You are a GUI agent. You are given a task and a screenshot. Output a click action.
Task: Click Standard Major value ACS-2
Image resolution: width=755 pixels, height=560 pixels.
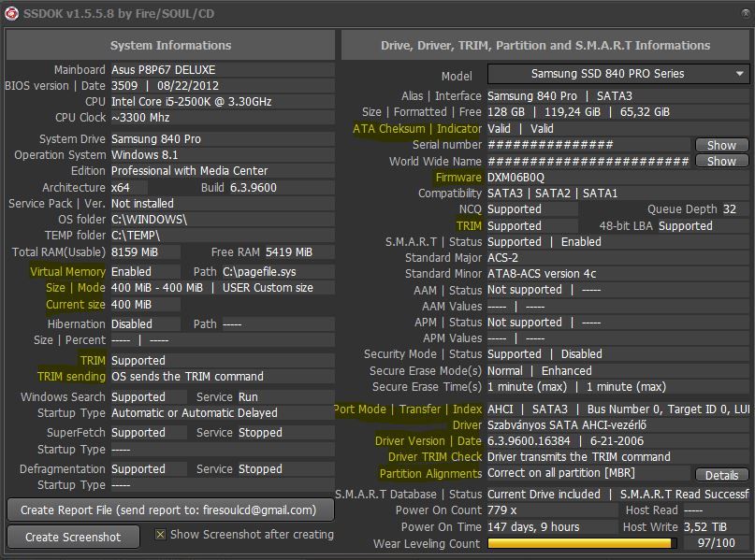[502, 258]
